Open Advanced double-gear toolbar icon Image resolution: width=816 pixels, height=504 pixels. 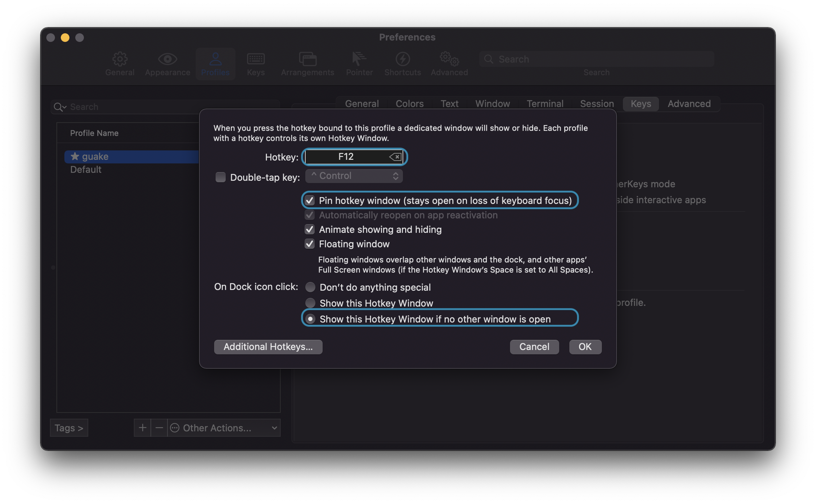[449, 59]
